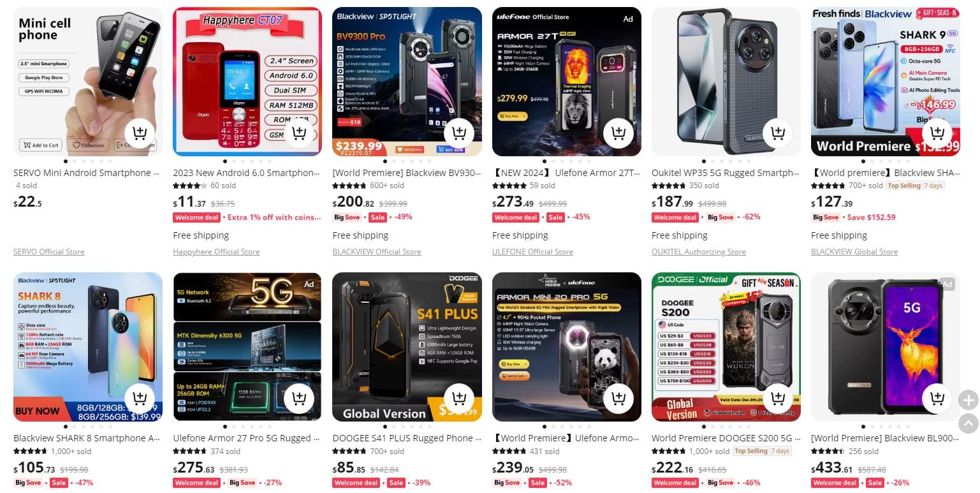The height and width of the screenshot is (493, 980).
Task: Add Oukitel WP35 5G to cart
Action: pos(778,133)
